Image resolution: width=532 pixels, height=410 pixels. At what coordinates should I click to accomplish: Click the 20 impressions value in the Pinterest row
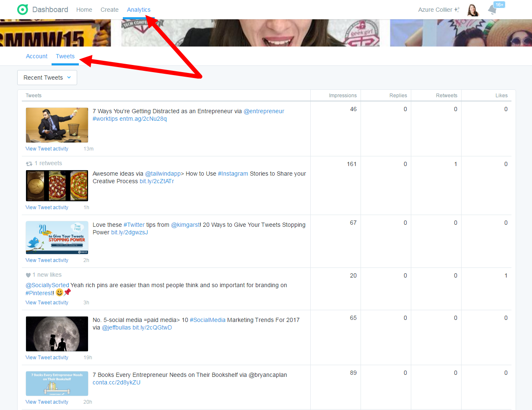pos(353,275)
